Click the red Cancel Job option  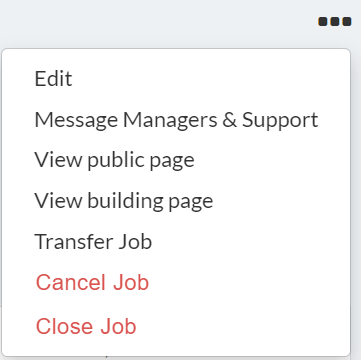coord(92,283)
